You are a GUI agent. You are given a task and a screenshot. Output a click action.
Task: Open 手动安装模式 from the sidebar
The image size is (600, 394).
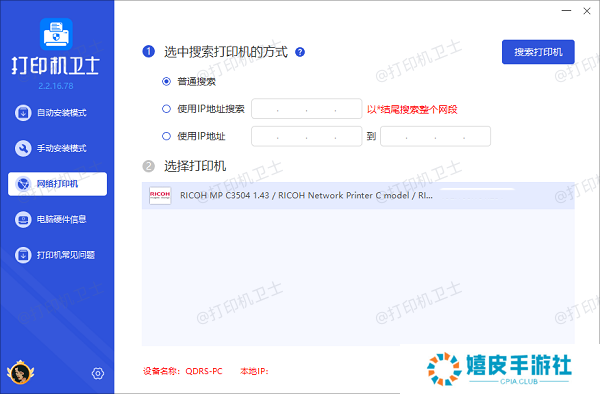(50, 148)
